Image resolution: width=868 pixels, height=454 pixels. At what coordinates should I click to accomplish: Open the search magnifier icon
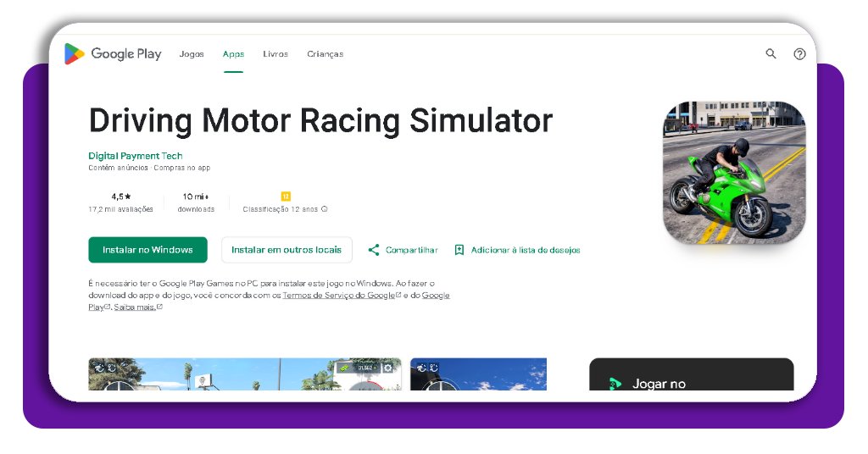[x=771, y=53]
